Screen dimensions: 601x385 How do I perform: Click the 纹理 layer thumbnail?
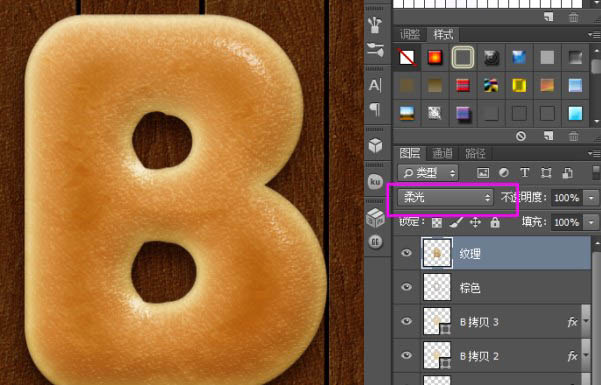[x=437, y=253]
